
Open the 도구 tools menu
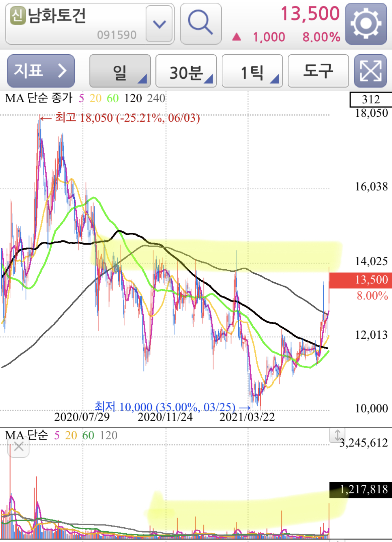pos(318,71)
